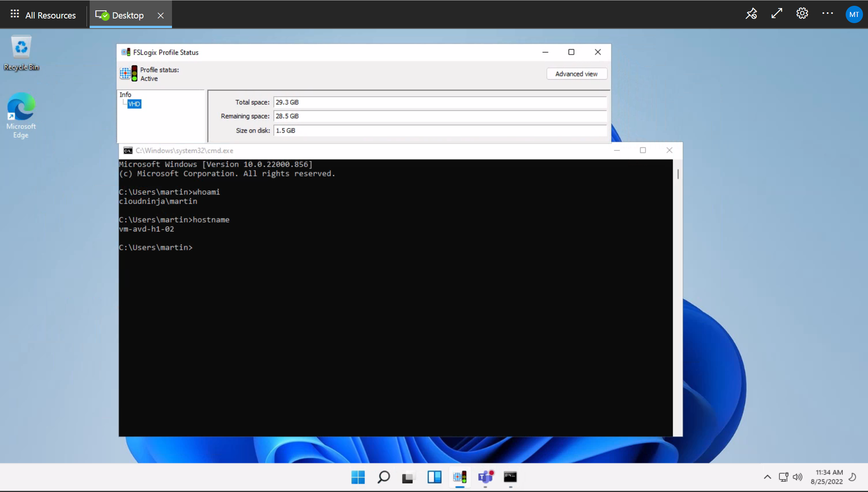Open the clock showing 11:34 AM
The height and width of the screenshot is (492, 868).
pyautogui.click(x=827, y=477)
